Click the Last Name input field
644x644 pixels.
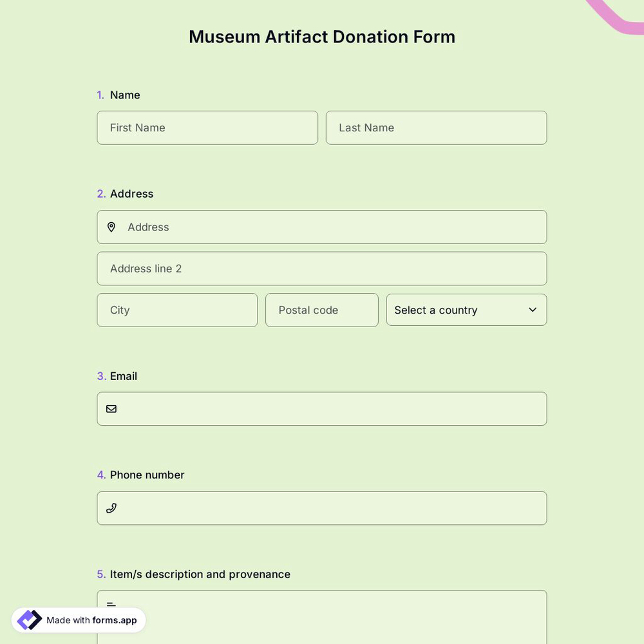pyautogui.click(x=436, y=128)
